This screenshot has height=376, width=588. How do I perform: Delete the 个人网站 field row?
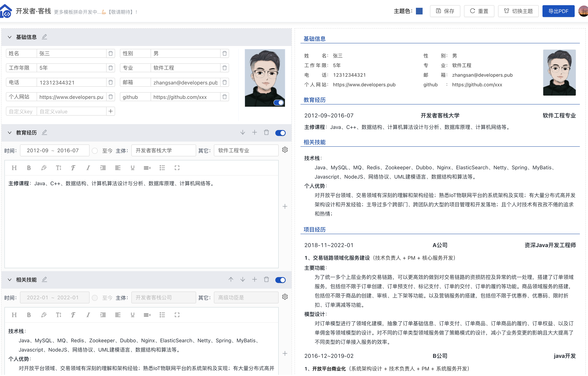(111, 97)
